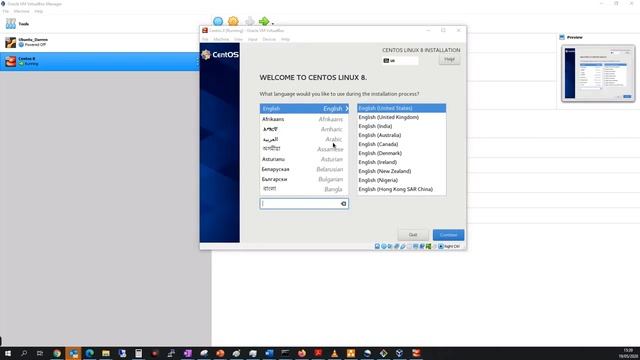Screen dimensions: 640x360
Task: Open Settings gear icon in VirtualBox Manager toolbar
Action: [233, 21]
